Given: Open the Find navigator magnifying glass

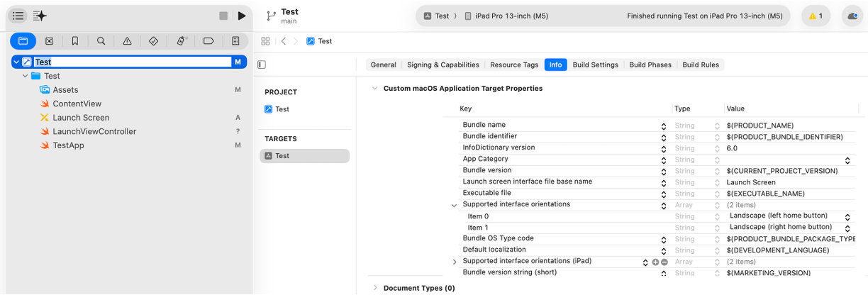Looking at the screenshot, I should point(101,41).
